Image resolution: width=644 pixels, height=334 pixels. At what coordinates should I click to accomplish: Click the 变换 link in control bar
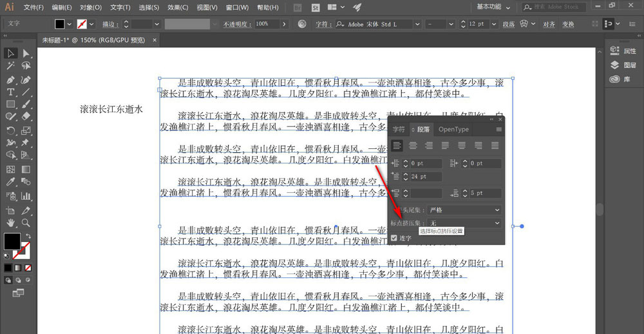click(x=568, y=24)
